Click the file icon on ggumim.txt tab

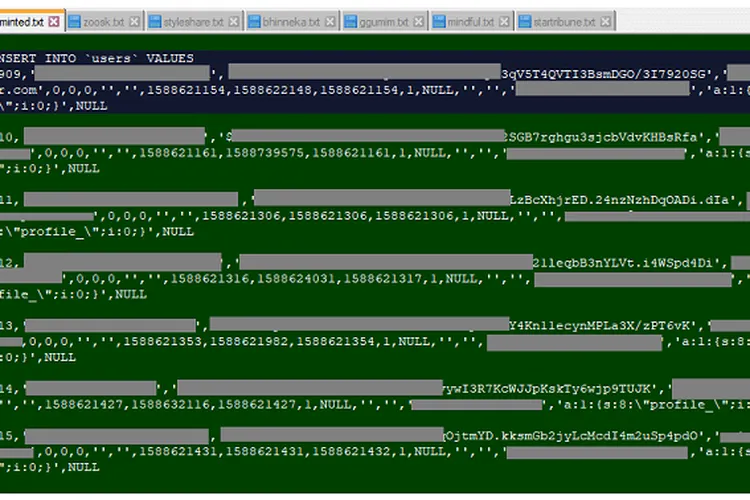(x=350, y=21)
